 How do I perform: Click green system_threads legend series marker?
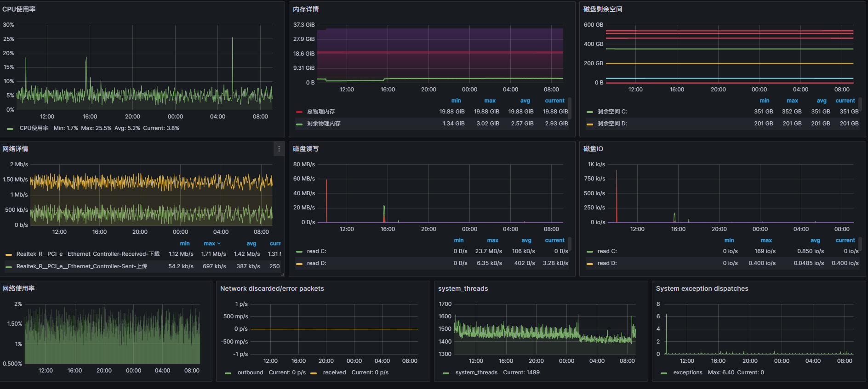point(445,373)
